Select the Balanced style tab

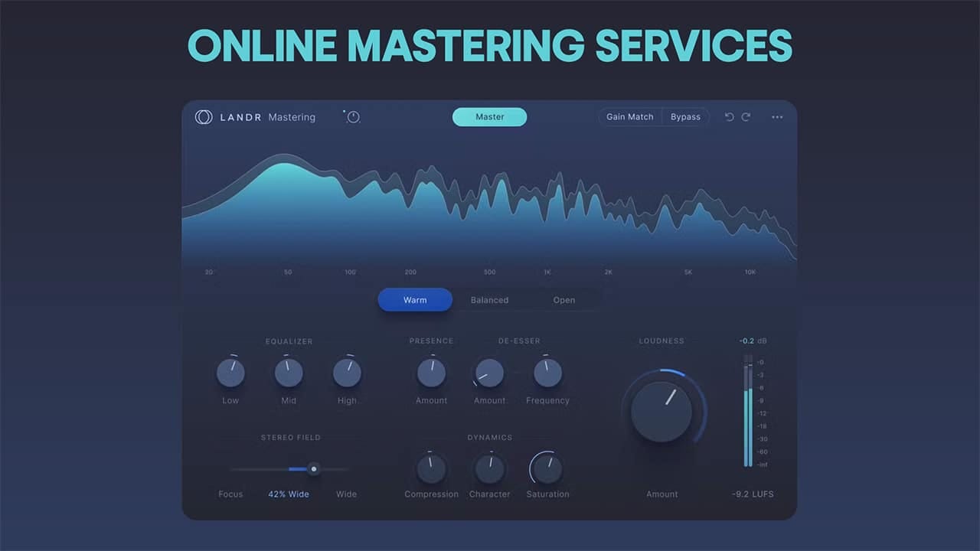tap(489, 300)
